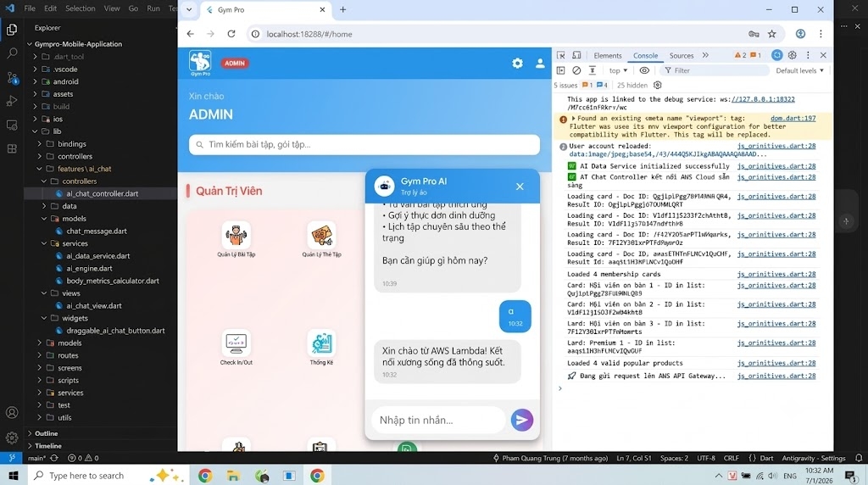
Task: Open Remote Explorer activity icon
Action: coord(12,125)
